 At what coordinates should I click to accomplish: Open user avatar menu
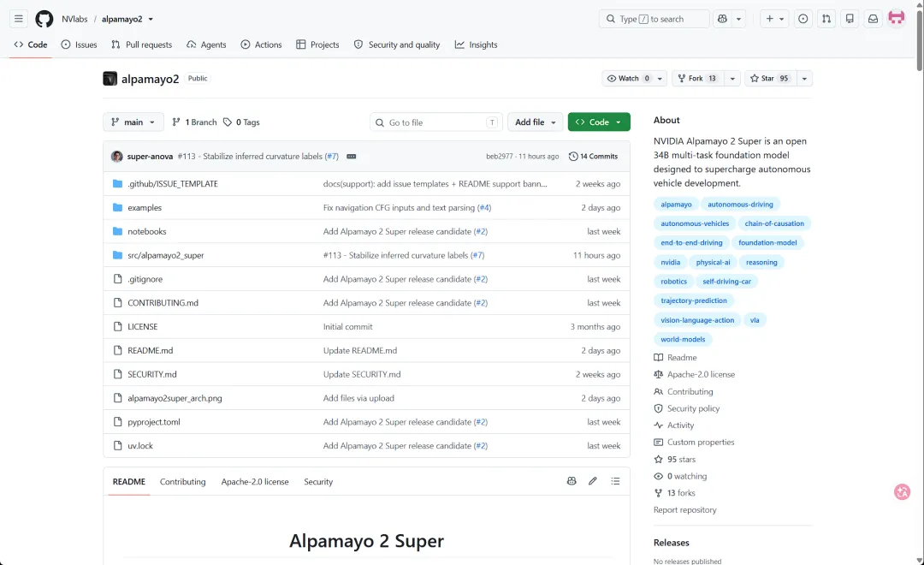click(897, 18)
